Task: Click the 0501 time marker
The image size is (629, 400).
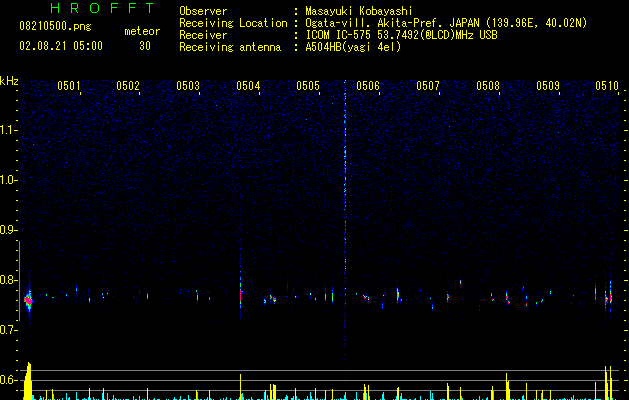Action: pos(69,86)
